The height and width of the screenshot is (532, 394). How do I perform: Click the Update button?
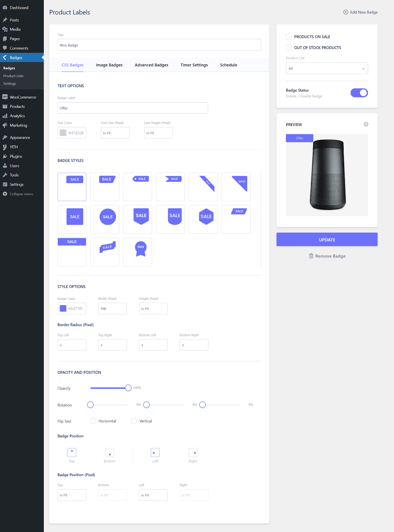(327, 239)
